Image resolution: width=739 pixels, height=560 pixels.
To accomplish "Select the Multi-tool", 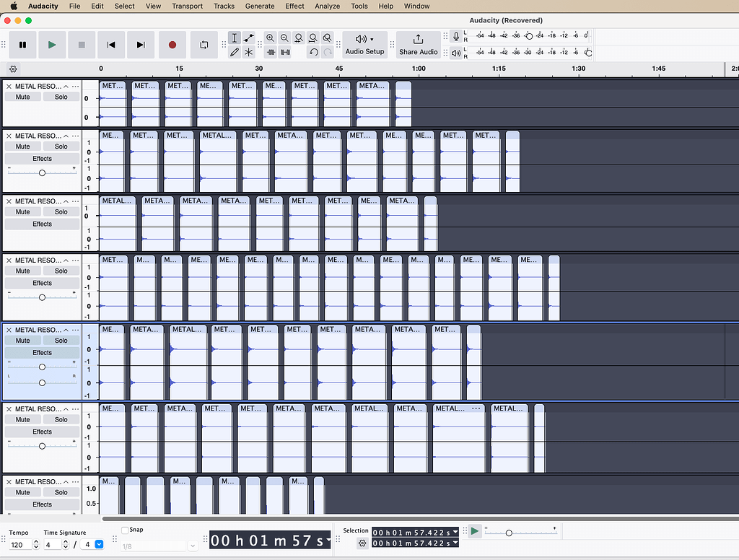I will pyautogui.click(x=249, y=52).
